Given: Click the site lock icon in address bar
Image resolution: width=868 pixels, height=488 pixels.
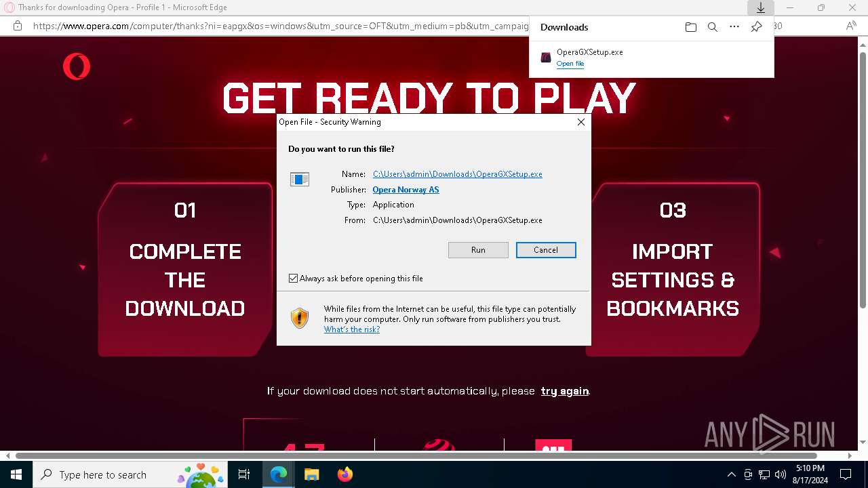Looking at the screenshot, I should click(x=18, y=26).
